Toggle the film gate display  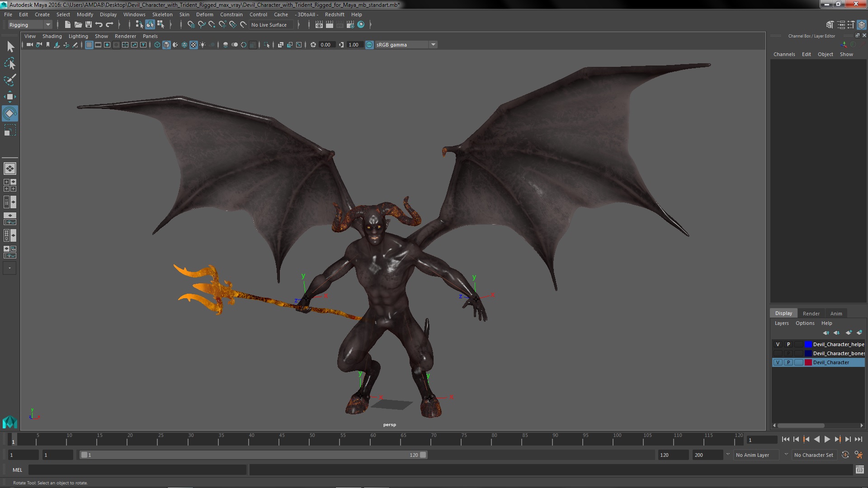98,45
